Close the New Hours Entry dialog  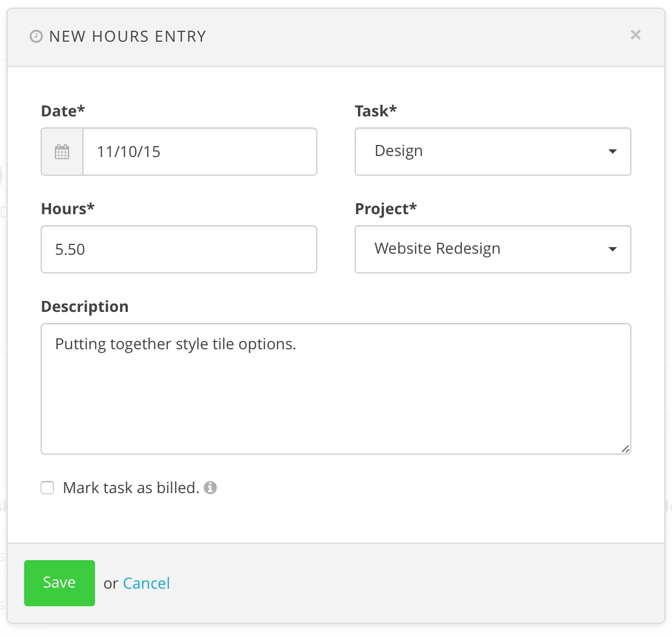coord(635,35)
